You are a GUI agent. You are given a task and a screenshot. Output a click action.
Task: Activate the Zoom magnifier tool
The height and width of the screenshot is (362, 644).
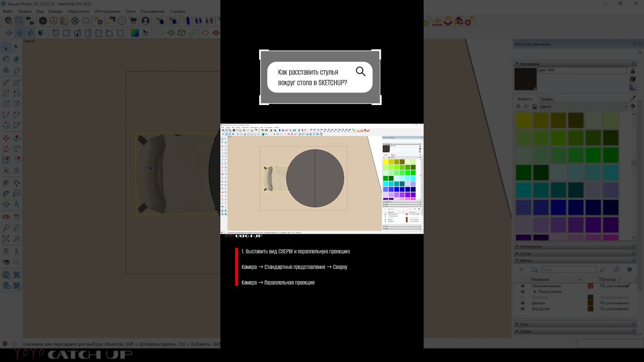click(6, 228)
